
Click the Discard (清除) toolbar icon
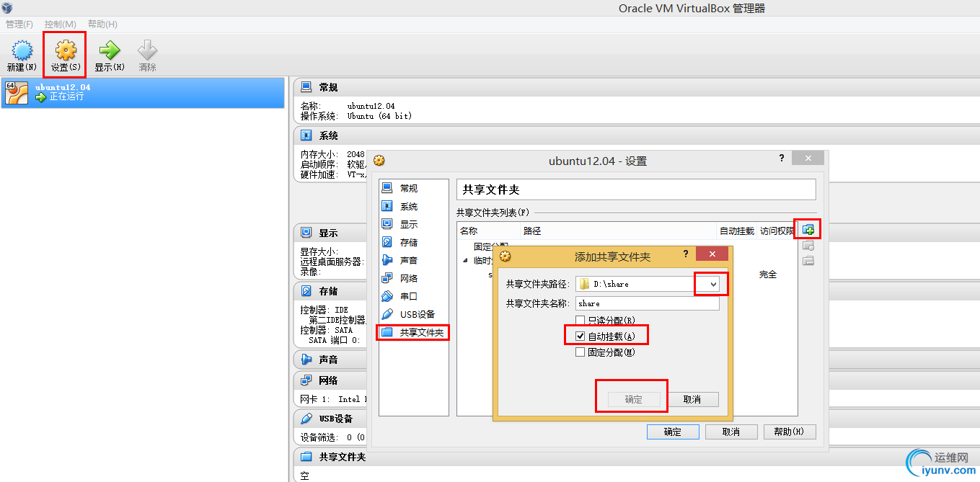(x=147, y=50)
